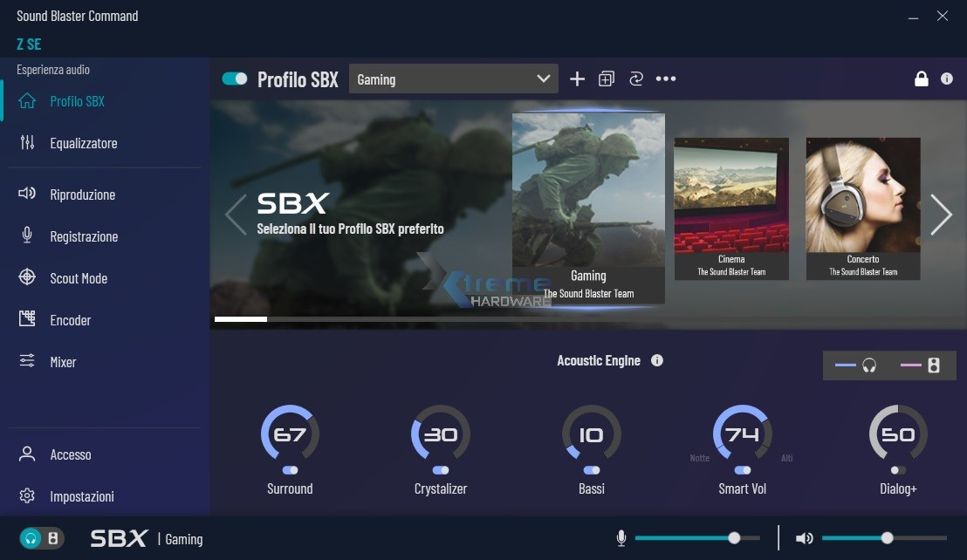Mute output via bottom speaker icon

tap(804, 538)
